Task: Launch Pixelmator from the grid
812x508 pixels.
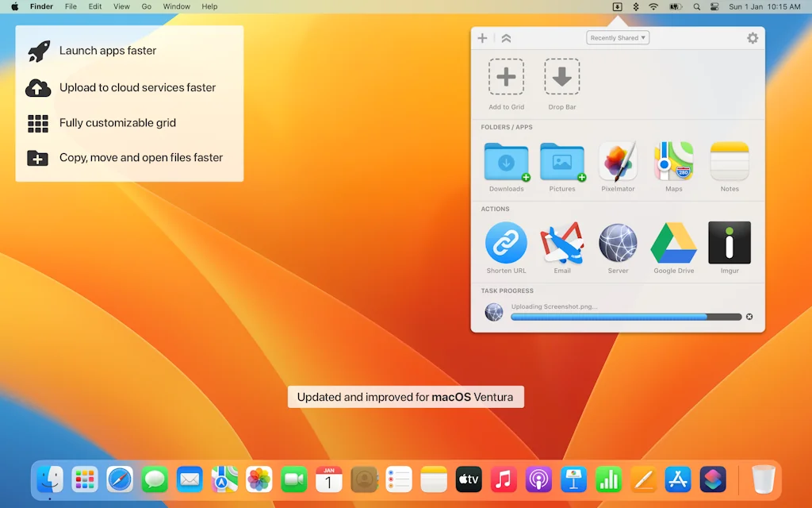Action: coord(618,162)
